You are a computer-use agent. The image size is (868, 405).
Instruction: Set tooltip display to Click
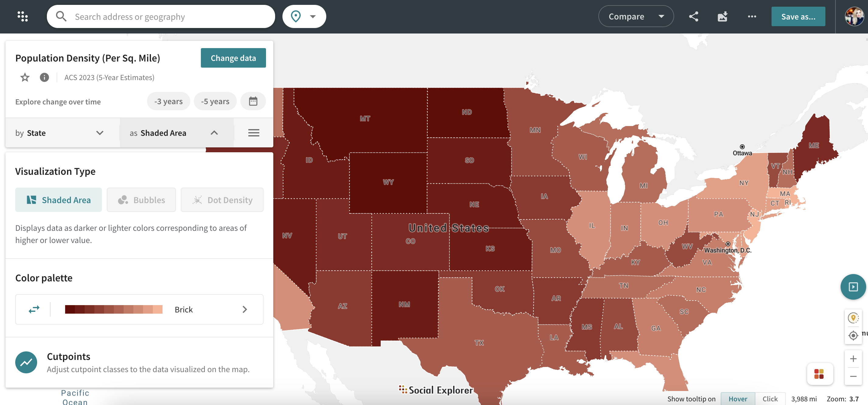(x=770, y=399)
